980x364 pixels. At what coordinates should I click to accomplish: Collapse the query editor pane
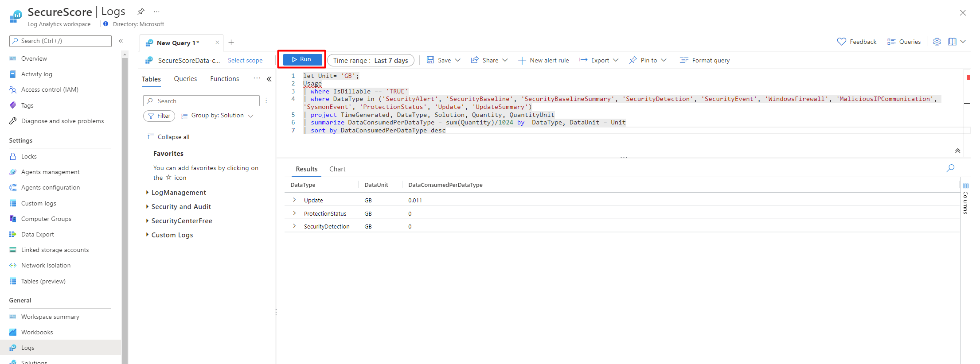tap(957, 151)
